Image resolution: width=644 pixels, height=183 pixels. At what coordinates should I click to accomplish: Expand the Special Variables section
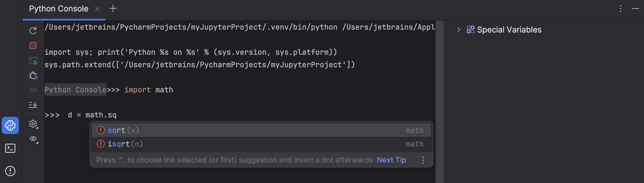459,29
